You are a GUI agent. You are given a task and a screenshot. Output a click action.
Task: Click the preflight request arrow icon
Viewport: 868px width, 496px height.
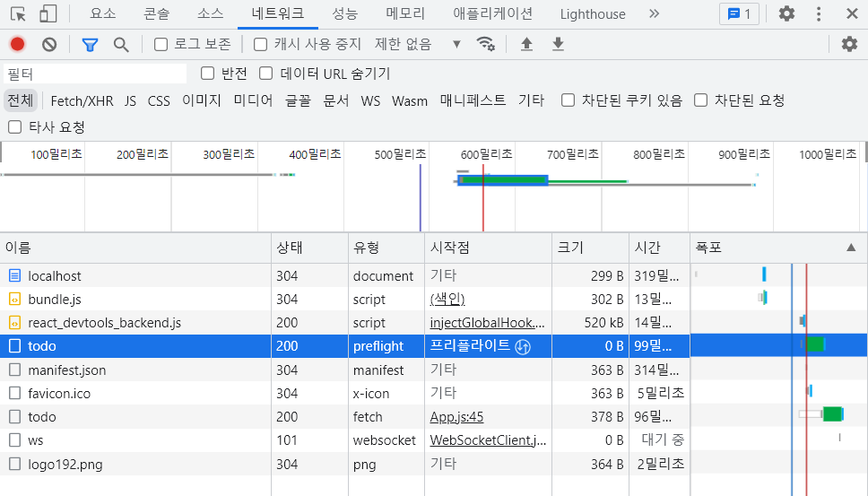[523, 346]
